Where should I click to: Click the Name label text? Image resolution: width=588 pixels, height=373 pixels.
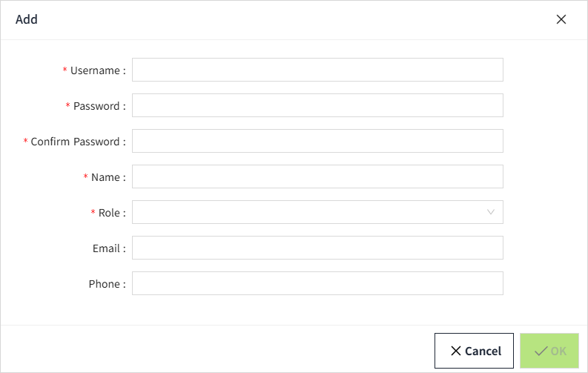pyautogui.click(x=105, y=177)
